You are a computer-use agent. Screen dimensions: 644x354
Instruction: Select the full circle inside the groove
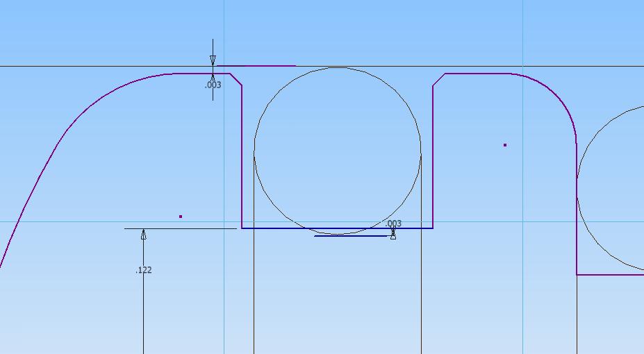click(x=338, y=151)
